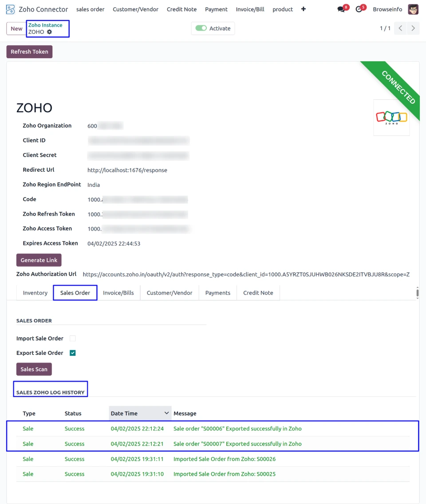This screenshot has width=426, height=504.
Task: Check the Import Sale Order checkbox
Action: pyautogui.click(x=73, y=339)
